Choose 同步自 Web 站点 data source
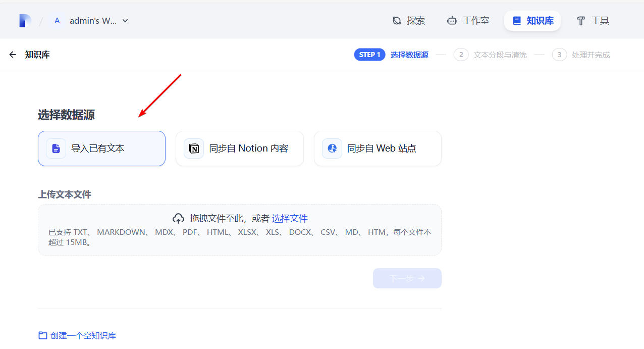 (x=378, y=148)
